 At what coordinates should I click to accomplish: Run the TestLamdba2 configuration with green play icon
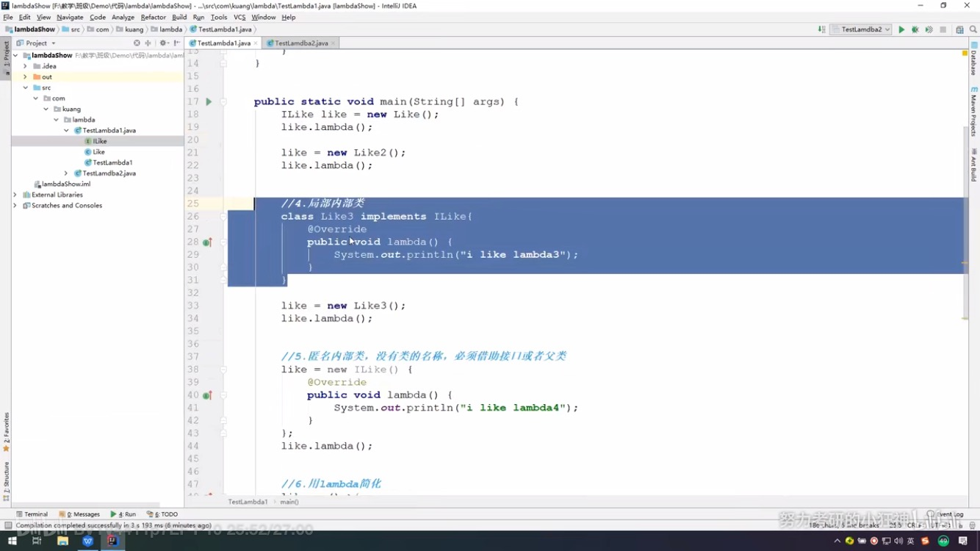pos(901,29)
